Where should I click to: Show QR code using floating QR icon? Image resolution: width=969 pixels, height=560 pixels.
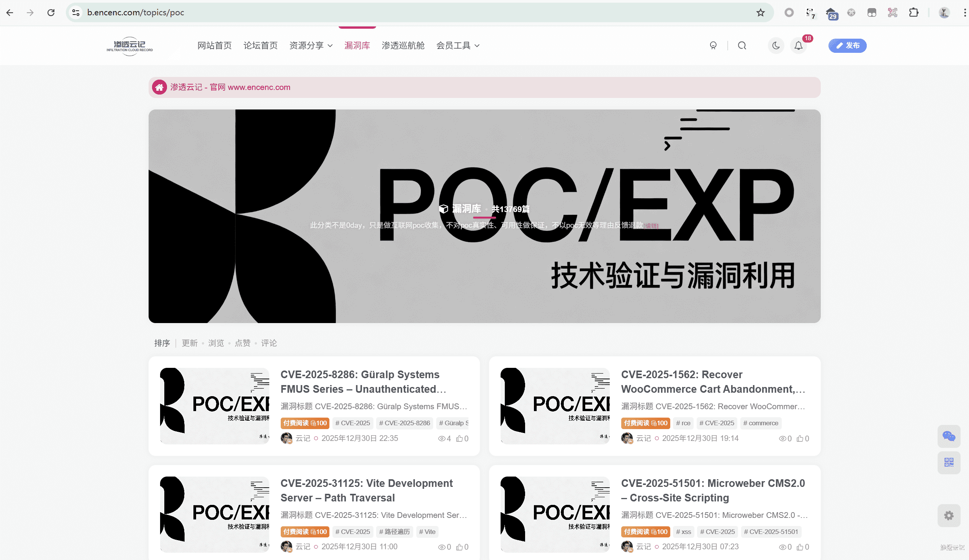948,462
